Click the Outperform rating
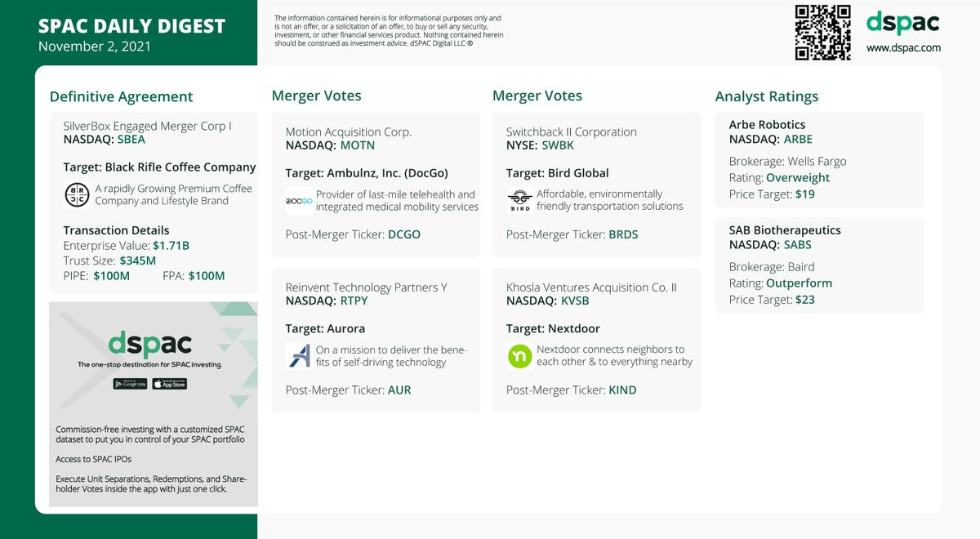This screenshot has width=980, height=539. pos(800,283)
